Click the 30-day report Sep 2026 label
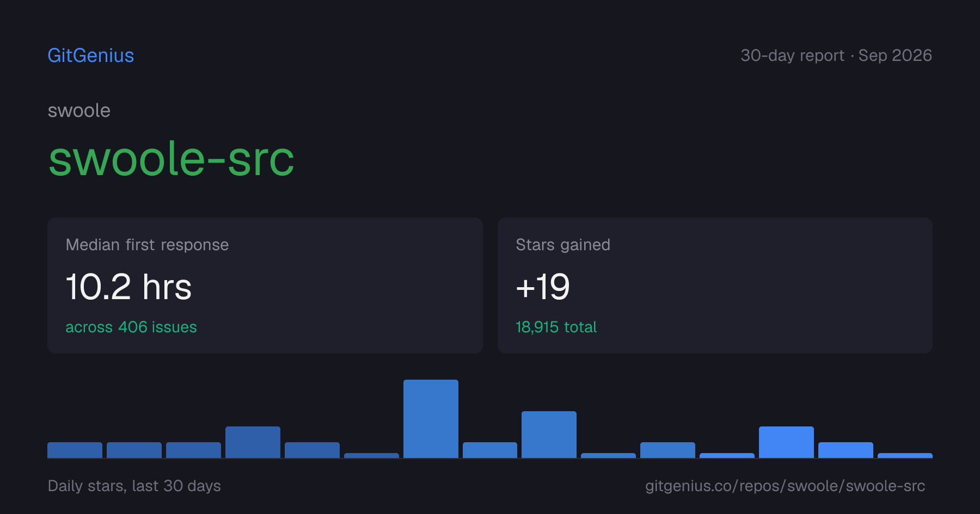Screen dimensions: 980x514 836,55
